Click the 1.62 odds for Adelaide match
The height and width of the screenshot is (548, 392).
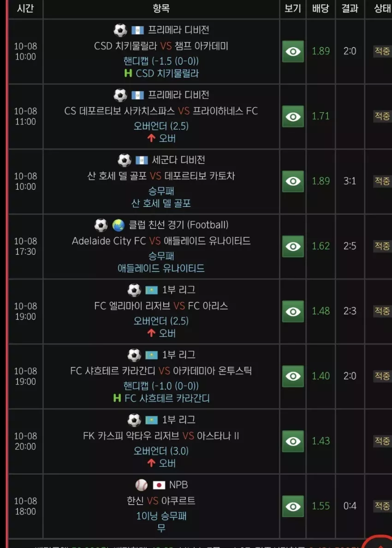(321, 246)
